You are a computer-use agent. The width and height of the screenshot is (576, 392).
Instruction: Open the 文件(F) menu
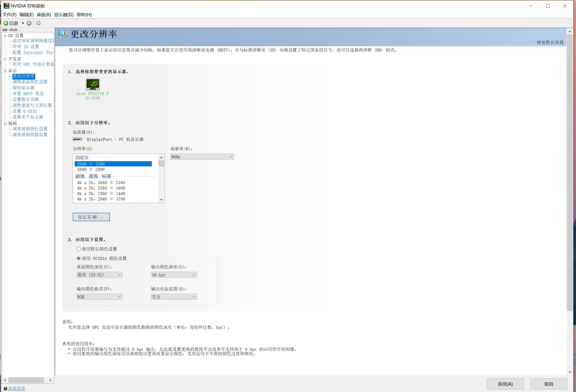(10, 15)
